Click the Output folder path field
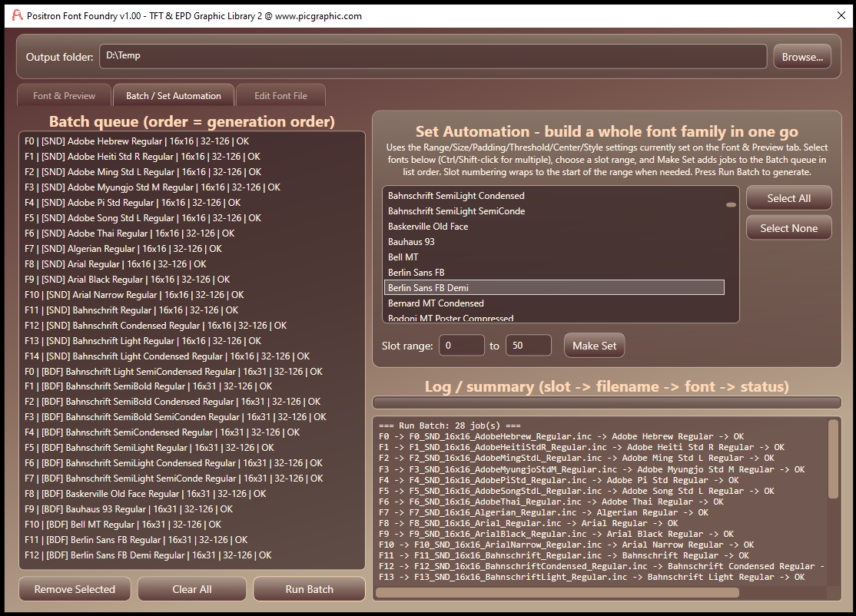Image resolution: width=856 pixels, height=616 pixels. point(433,56)
